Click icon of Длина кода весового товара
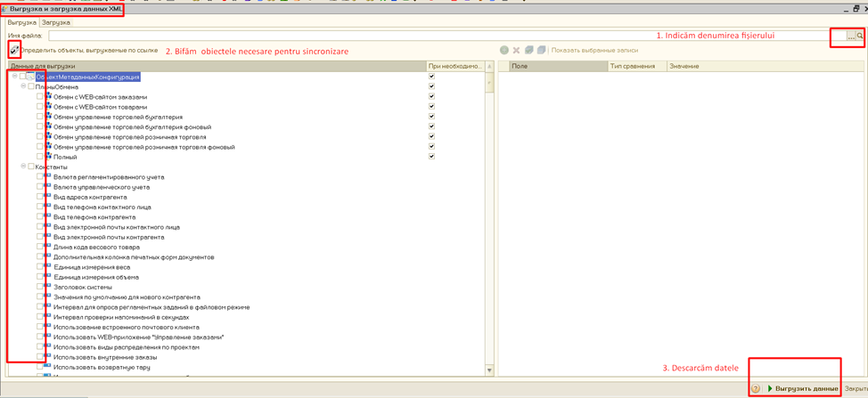The image size is (868, 398). coord(47,247)
